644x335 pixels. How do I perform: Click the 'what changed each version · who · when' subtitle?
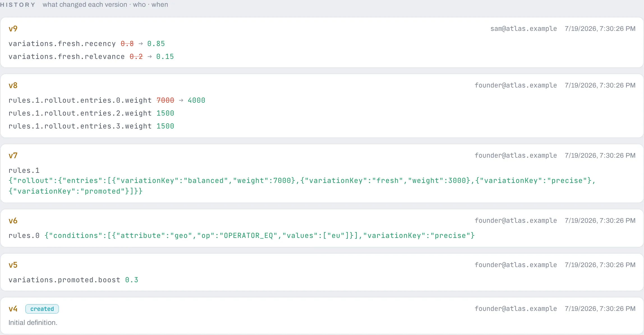[x=105, y=5]
